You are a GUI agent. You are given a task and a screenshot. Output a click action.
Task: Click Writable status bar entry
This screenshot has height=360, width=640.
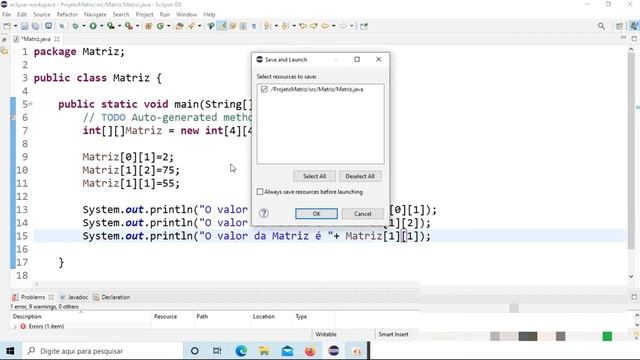[x=326, y=334]
